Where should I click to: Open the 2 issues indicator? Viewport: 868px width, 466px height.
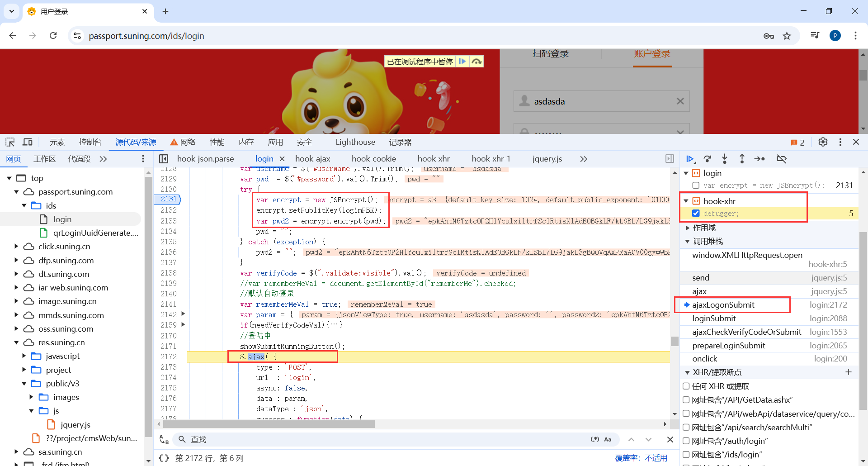click(x=797, y=143)
